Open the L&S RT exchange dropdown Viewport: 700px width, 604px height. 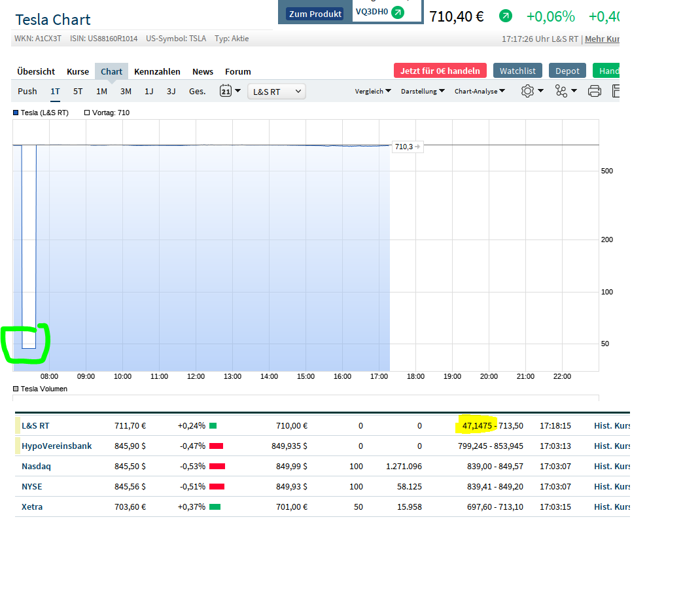coord(277,92)
